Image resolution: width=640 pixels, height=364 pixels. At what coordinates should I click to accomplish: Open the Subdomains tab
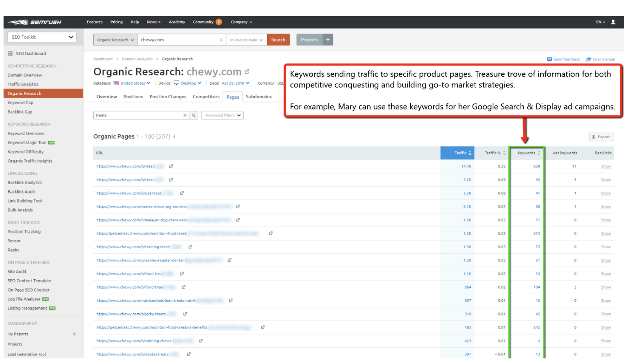coord(259,97)
